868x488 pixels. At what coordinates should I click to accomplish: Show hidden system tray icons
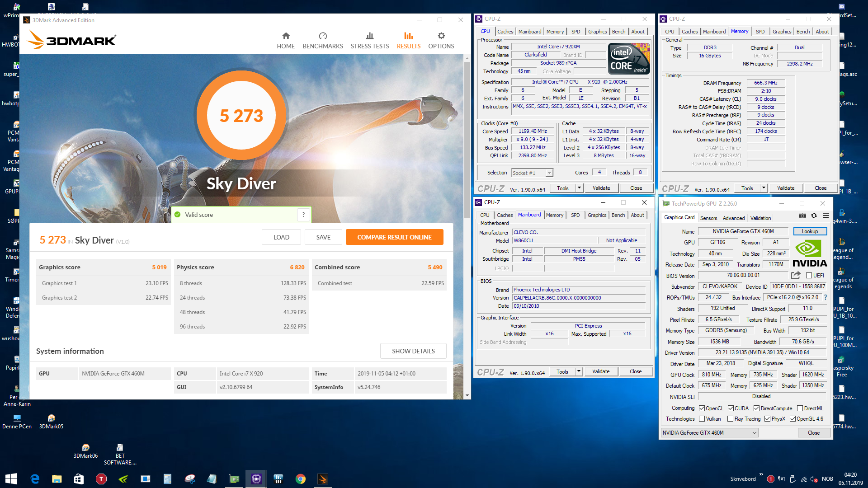click(761, 475)
